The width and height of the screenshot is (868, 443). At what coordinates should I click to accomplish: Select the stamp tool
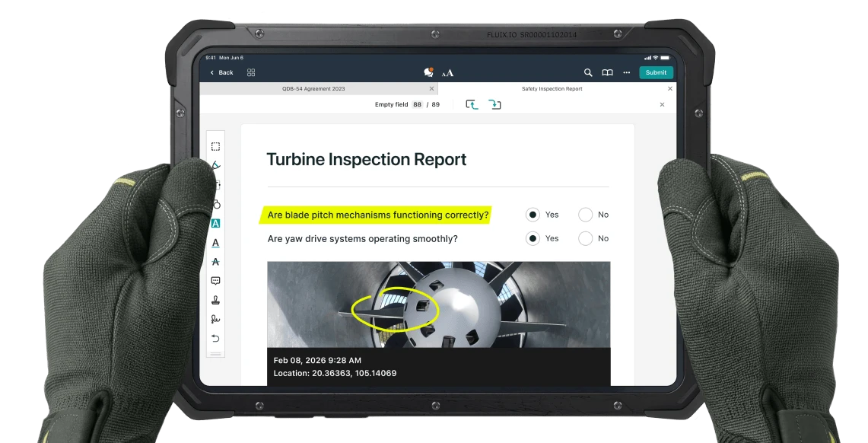pos(215,300)
